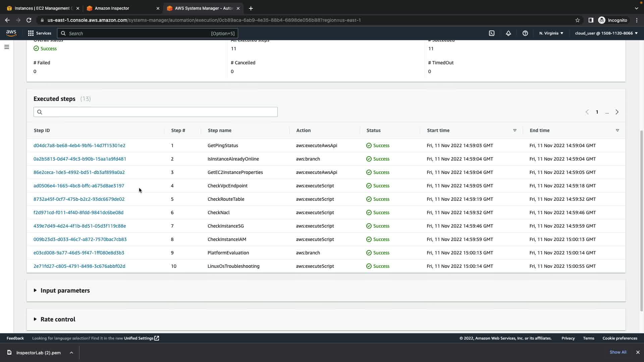
Task: Open the Services grid menu
Action: click(40, 33)
